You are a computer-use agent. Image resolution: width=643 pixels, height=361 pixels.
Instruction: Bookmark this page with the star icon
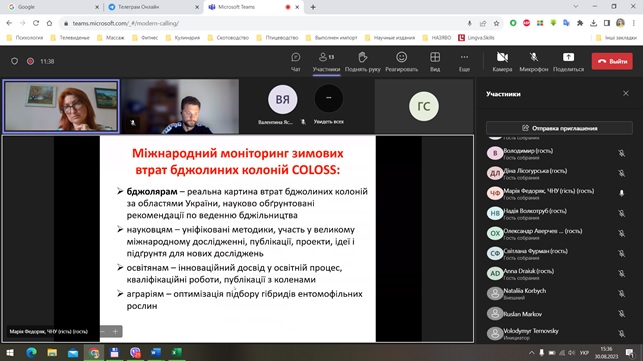coord(496,23)
